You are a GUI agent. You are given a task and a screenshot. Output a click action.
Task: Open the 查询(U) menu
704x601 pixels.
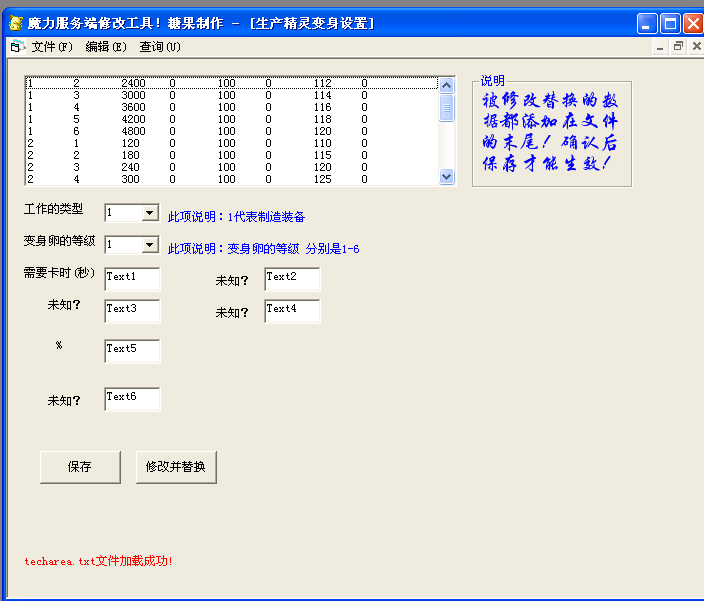[160, 46]
